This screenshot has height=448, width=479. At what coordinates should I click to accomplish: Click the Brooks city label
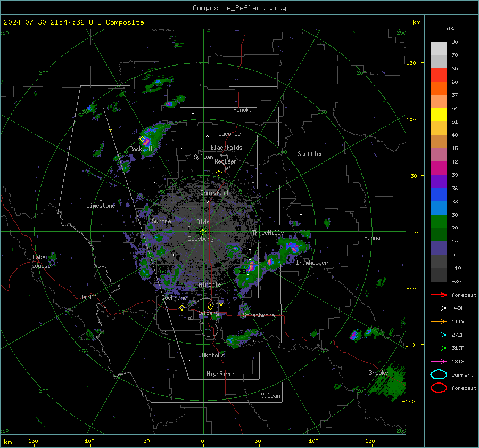point(378,373)
